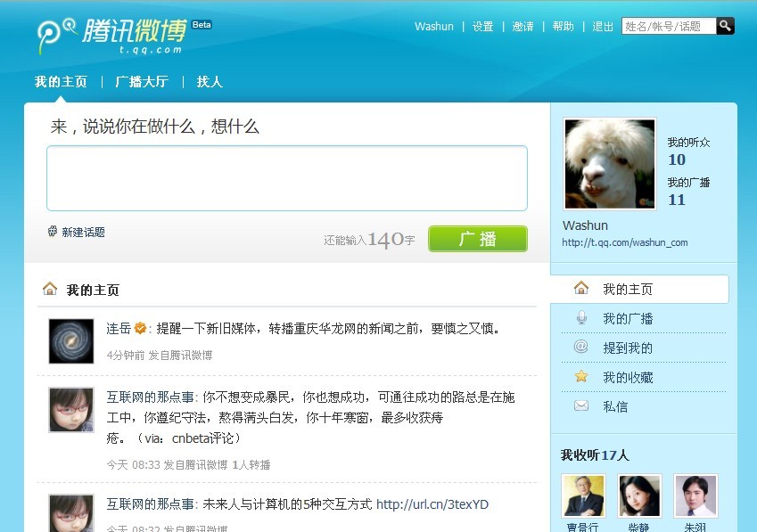Select 设置 in the top menu
The height and width of the screenshot is (532, 757).
click(482, 27)
